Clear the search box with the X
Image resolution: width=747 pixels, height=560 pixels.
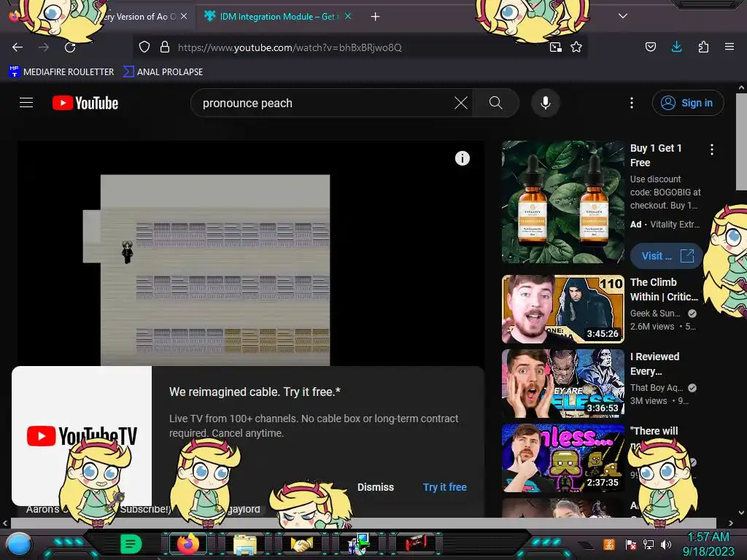[x=461, y=103]
